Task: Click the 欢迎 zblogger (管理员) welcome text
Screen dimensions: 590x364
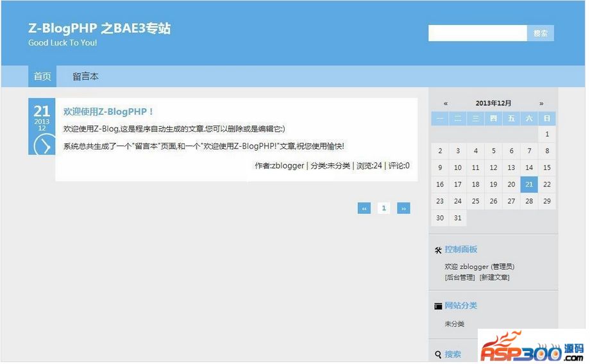Action: pyautogui.click(x=480, y=267)
